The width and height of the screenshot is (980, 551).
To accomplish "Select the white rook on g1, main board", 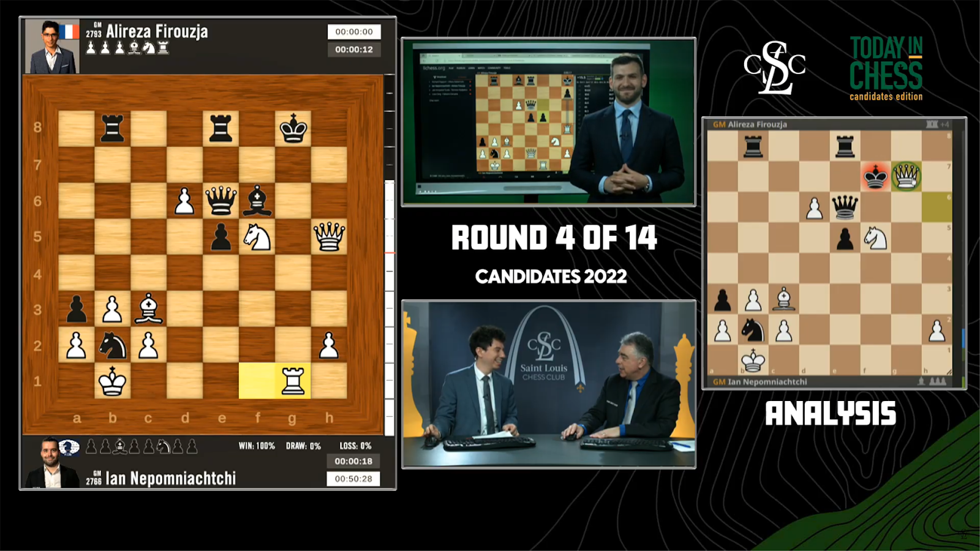I will [293, 381].
